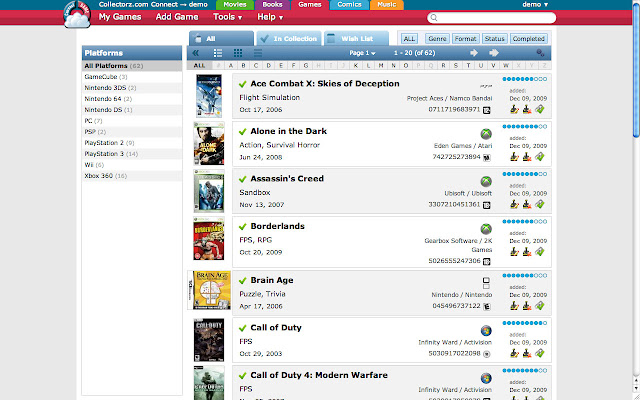Click the edit icon for Ace Combat X
Image resolution: width=640 pixels, height=400 pixels.
point(514,109)
